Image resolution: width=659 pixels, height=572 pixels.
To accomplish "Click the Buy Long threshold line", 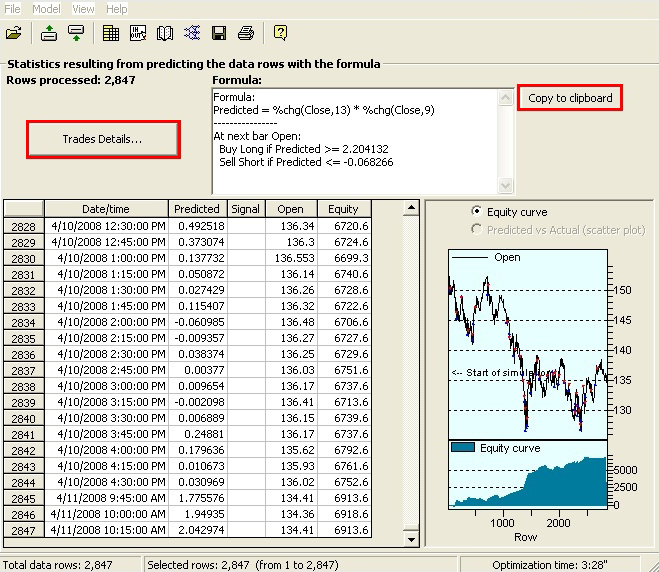I will pos(304,149).
